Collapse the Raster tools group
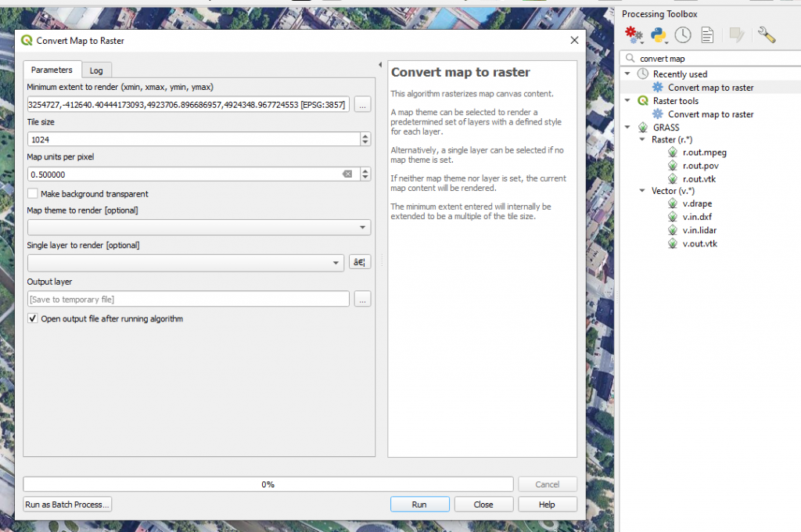Image resolution: width=801 pixels, height=532 pixels. point(627,100)
